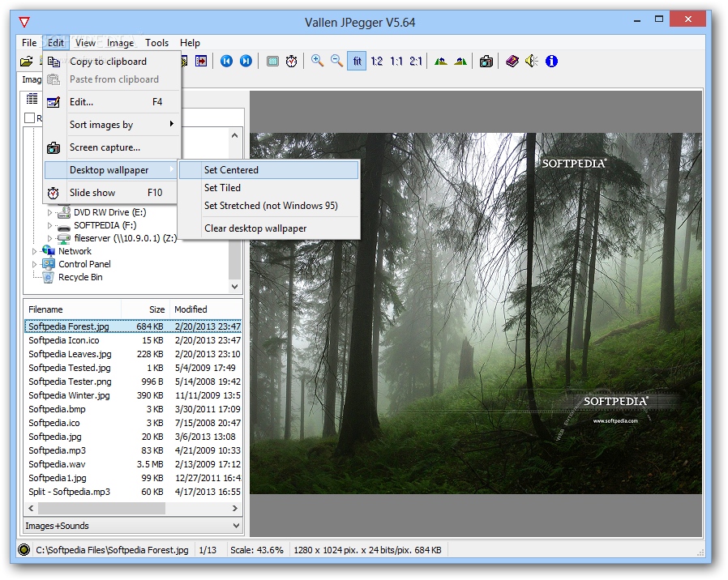Click the round status indicator in status bar

coord(24,550)
